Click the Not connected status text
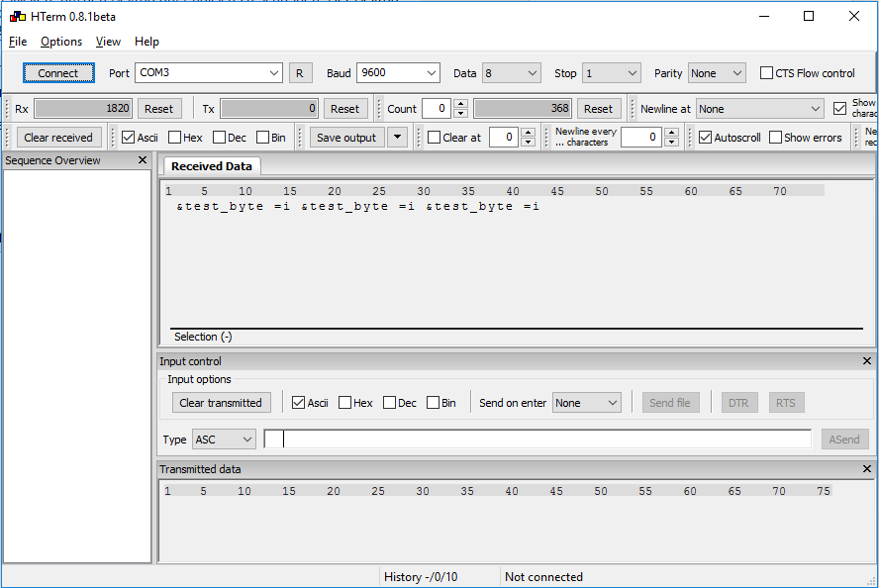Viewport: 879px width, 588px height. click(x=543, y=577)
